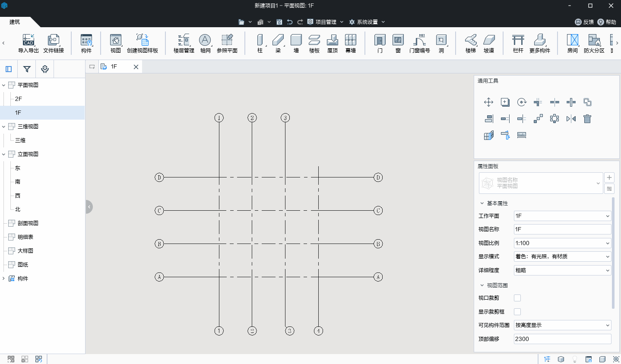Open the 详细程度 dropdown
621x364 pixels.
tap(562, 270)
